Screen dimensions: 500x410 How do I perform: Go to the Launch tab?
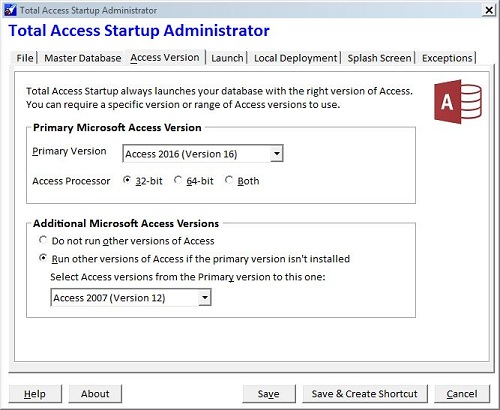(227, 58)
